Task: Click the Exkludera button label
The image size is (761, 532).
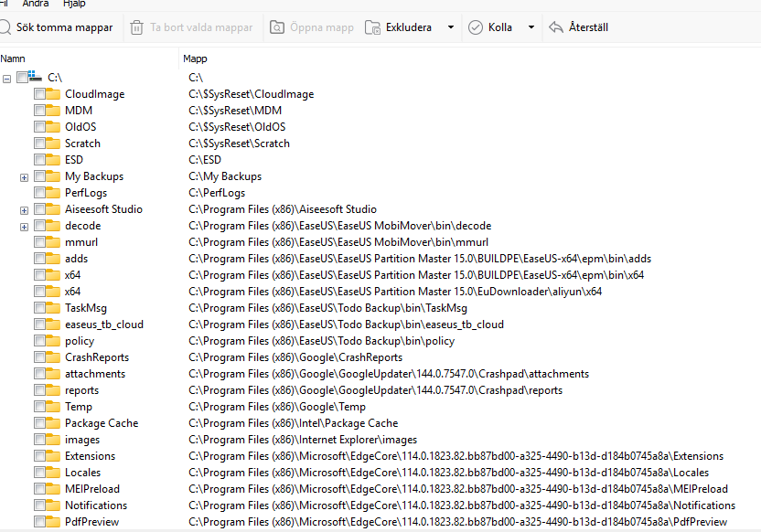Action: pyautogui.click(x=409, y=27)
